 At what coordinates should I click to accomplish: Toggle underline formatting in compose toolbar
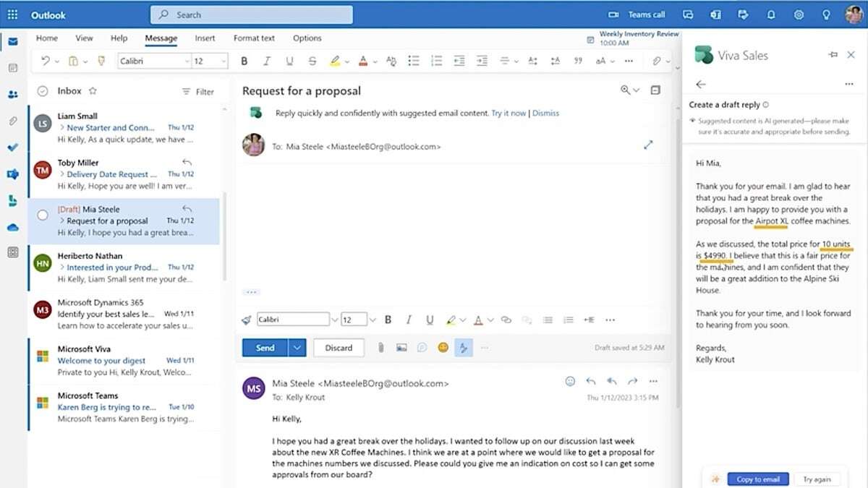pyautogui.click(x=430, y=319)
